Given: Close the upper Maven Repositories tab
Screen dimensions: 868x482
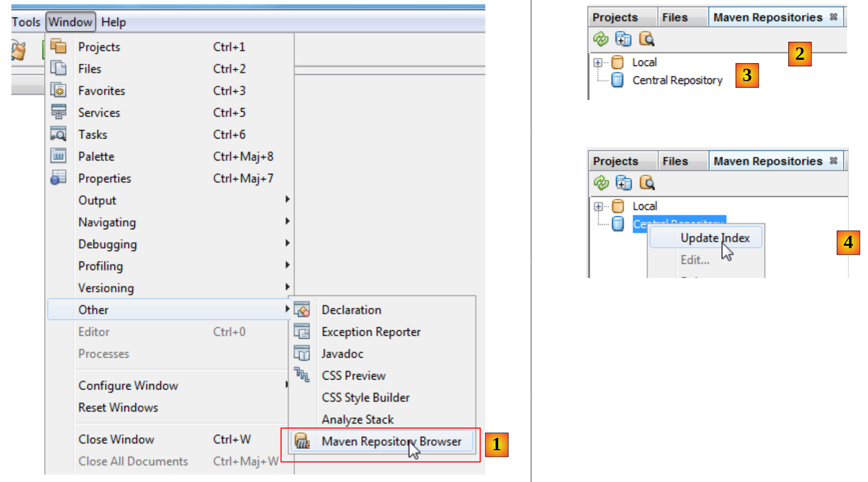Looking at the screenshot, I should pyautogui.click(x=833, y=17).
